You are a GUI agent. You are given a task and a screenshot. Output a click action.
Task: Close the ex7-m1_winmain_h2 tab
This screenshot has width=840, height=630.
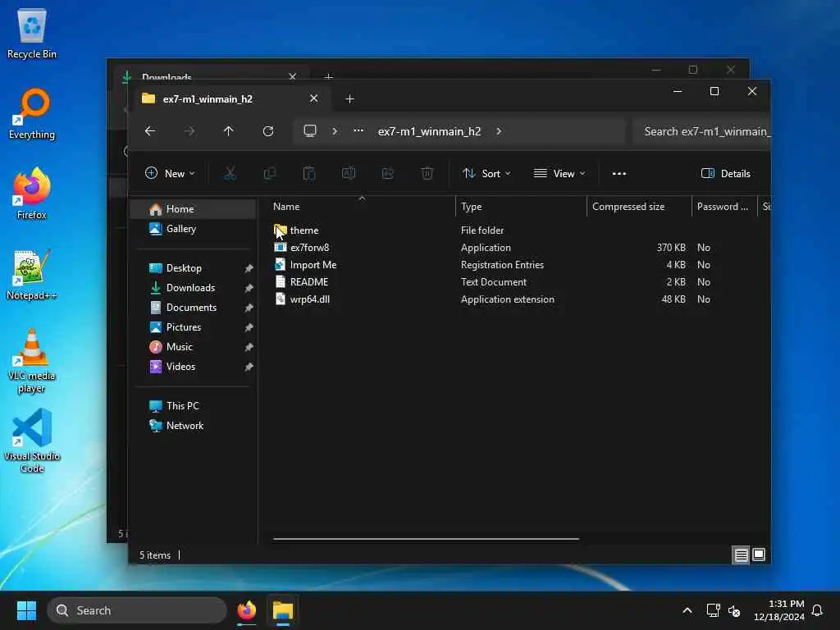(x=314, y=98)
